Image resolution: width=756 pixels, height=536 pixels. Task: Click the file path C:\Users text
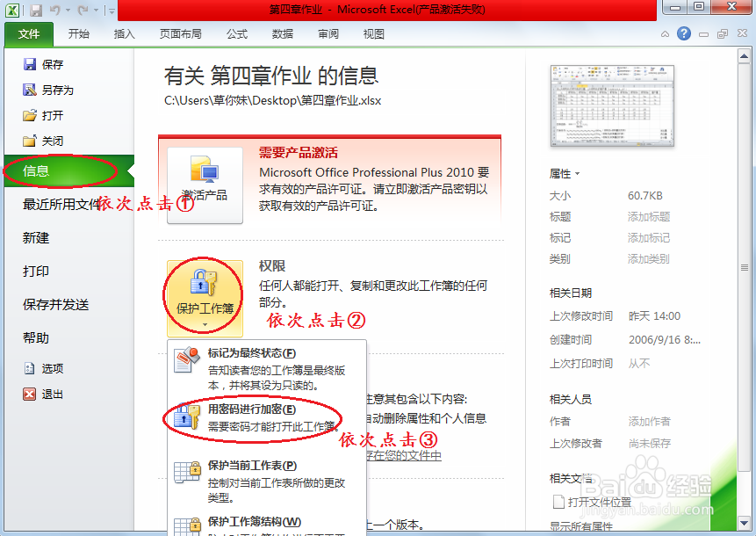272,100
